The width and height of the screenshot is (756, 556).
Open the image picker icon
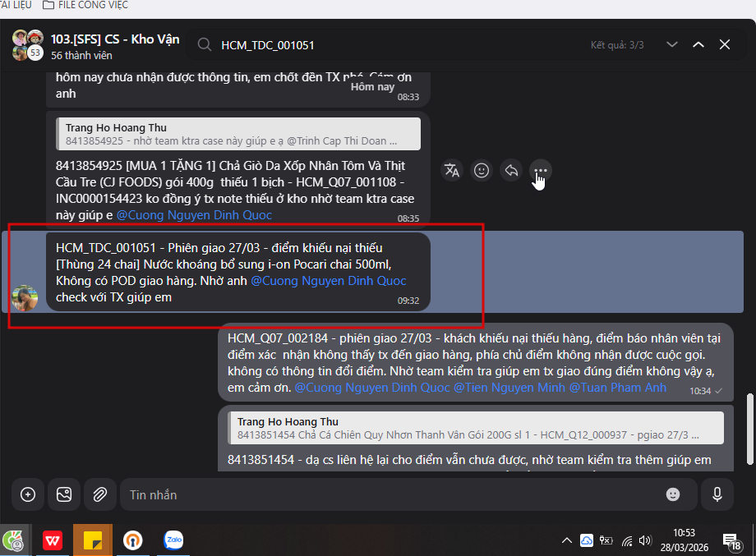[x=64, y=494]
